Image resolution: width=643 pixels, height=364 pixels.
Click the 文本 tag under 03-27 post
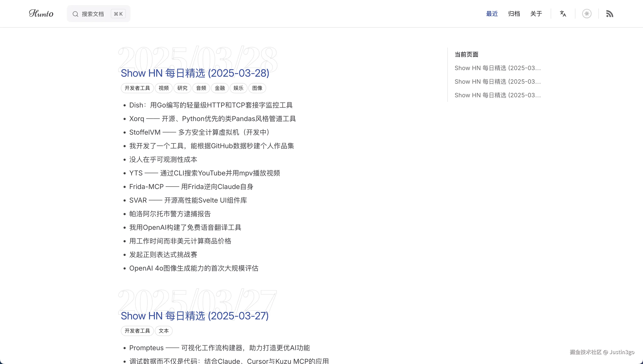(x=164, y=331)
